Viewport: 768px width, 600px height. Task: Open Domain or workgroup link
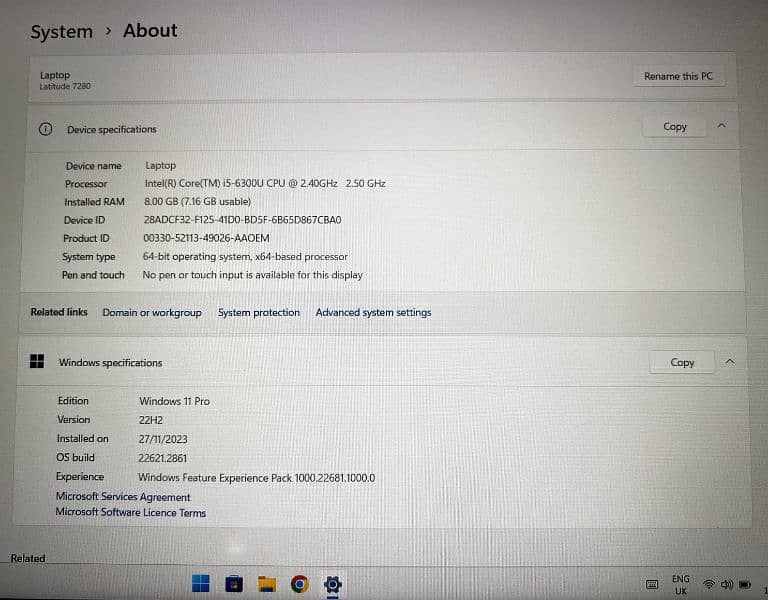click(x=152, y=313)
